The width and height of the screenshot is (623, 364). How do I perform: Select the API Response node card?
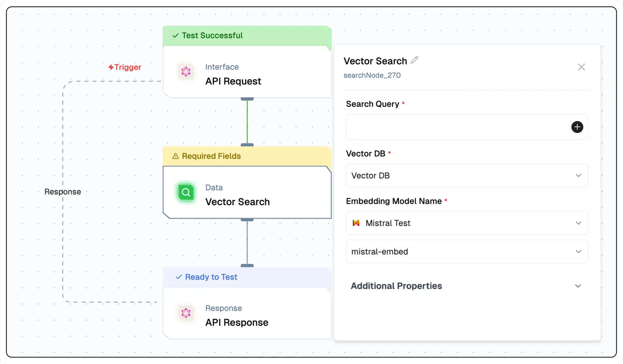[x=247, y=313]
